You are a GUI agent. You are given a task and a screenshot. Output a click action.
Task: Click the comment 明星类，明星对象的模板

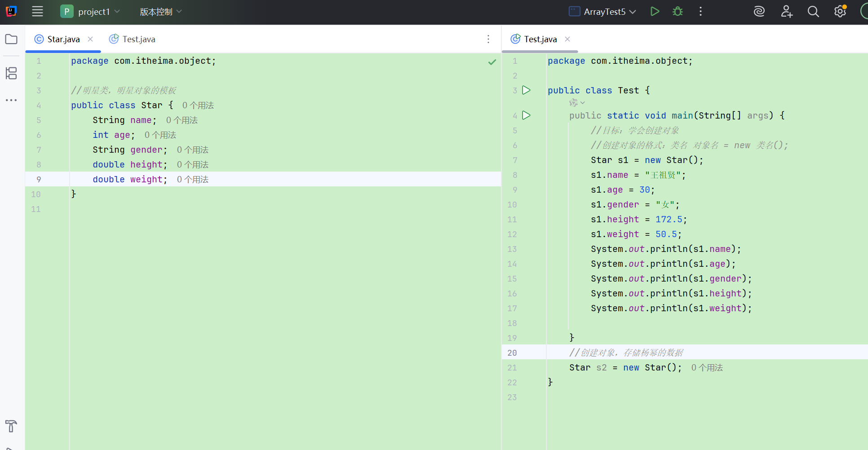pos(124,90)
